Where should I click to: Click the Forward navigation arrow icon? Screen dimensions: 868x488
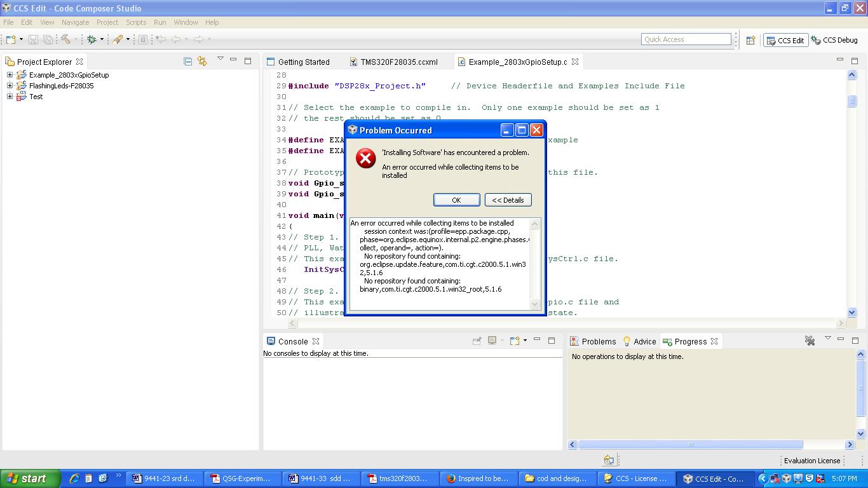[198, 39]
